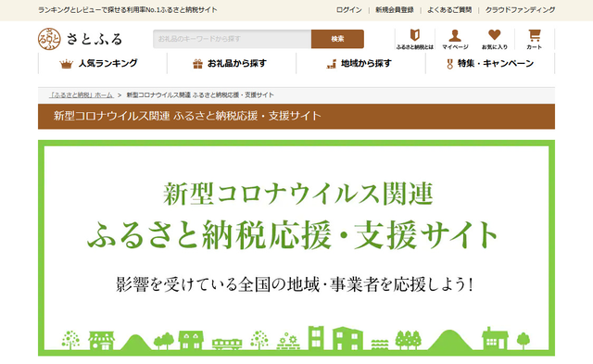Open the お礼品から探す menu
Viewport: 593px width, 364px height.
pyautogui.click(x=232, y=64)
